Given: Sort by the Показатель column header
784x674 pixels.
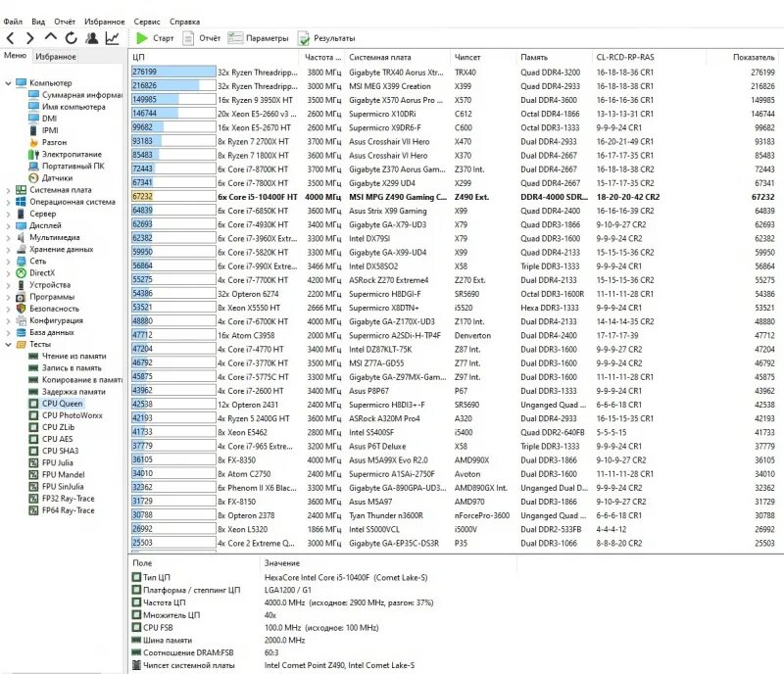Looking at the screenshot, I should click(744, 58).
